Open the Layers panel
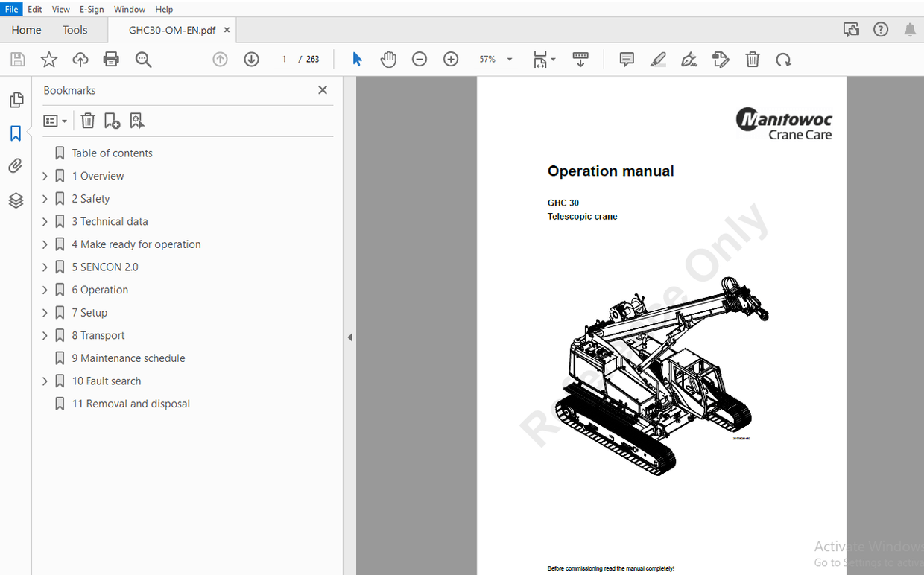Viewport: 924px width, 575px height. [x=16, y=200]
